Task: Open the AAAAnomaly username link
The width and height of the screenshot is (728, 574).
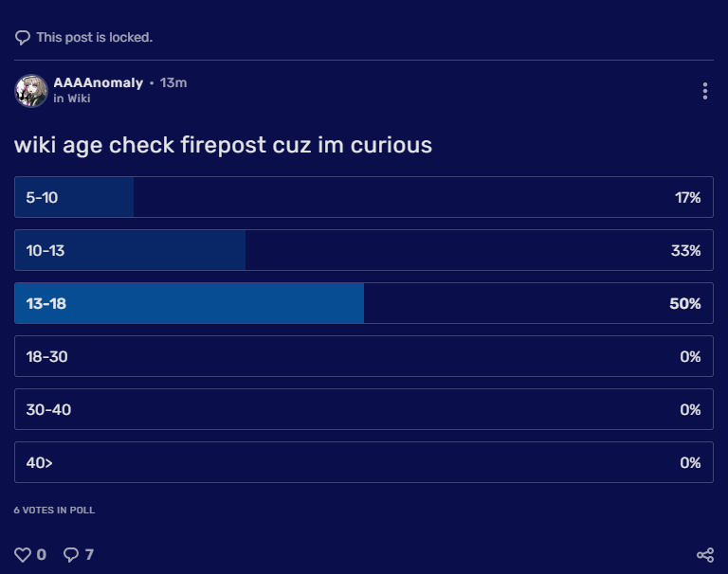Action: pyautogui.click(x=99, y=82)
